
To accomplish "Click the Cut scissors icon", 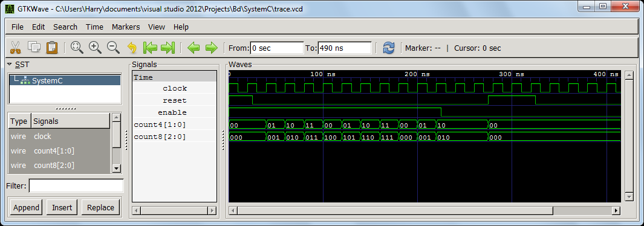I will (15, 48).
